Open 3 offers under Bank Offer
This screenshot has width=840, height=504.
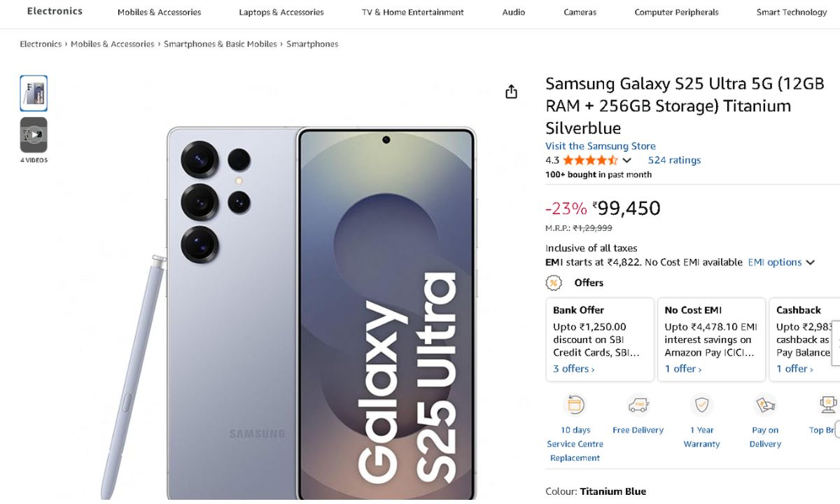[x=573, y=369]
